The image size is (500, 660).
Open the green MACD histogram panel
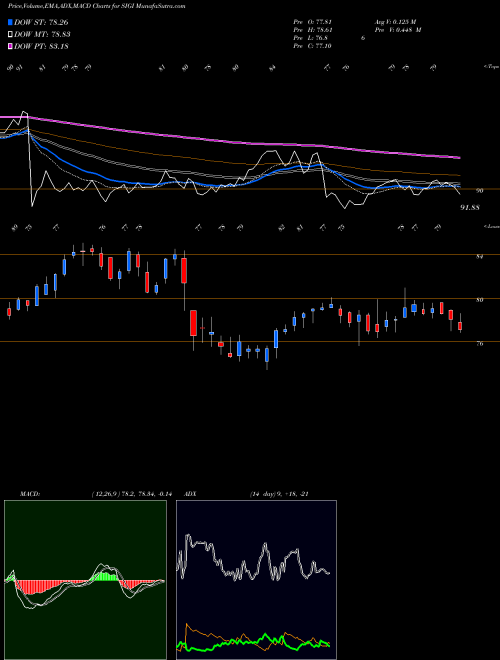(85, 580)
